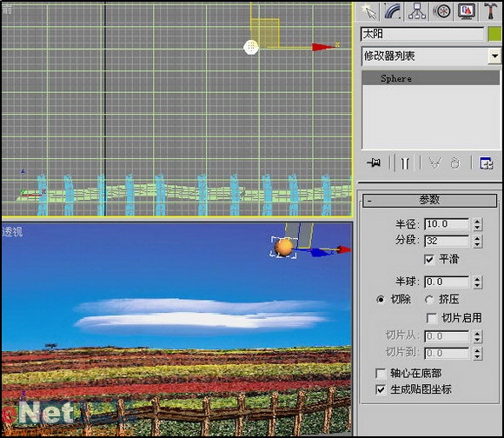Open the Create panel tab
Screen dimensions: 504x438
click(368, 12)
